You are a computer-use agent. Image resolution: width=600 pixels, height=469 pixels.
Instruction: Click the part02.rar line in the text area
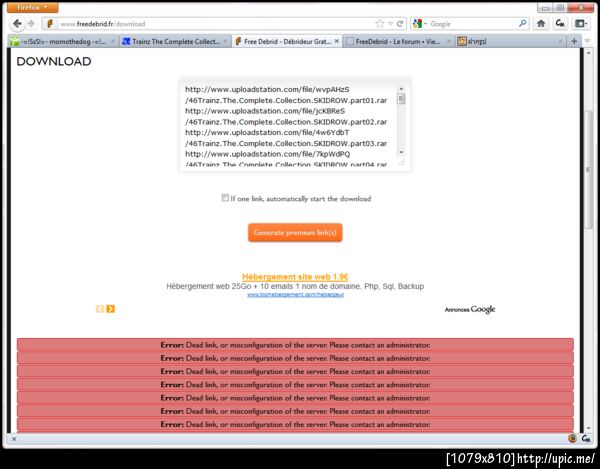286,122
